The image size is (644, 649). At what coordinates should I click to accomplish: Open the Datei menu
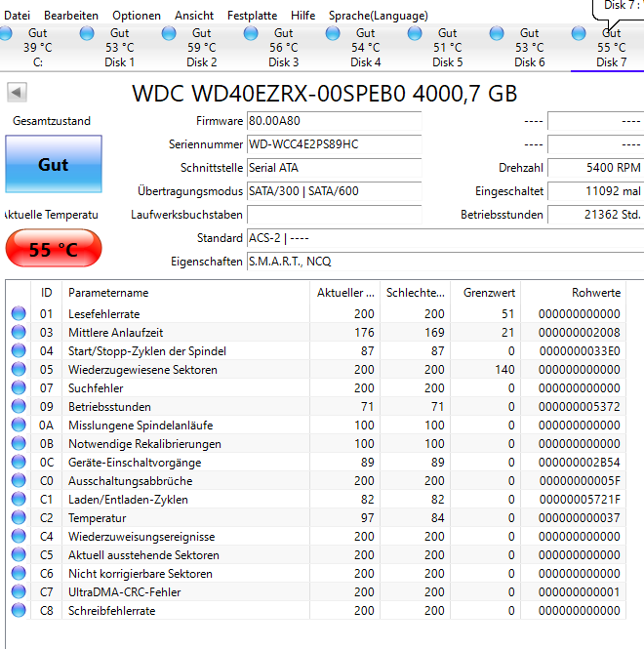[17, 16]
